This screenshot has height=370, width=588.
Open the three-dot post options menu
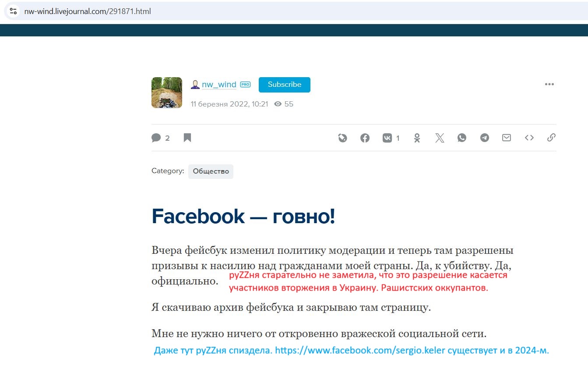click(x=549, y=85)
